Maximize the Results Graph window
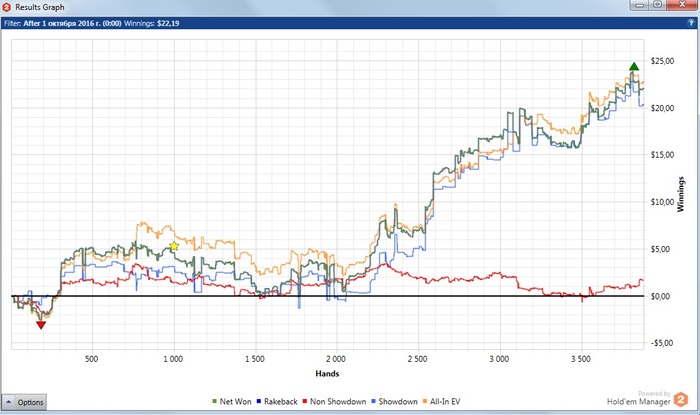The image size is (700, 415). (657, 5)
